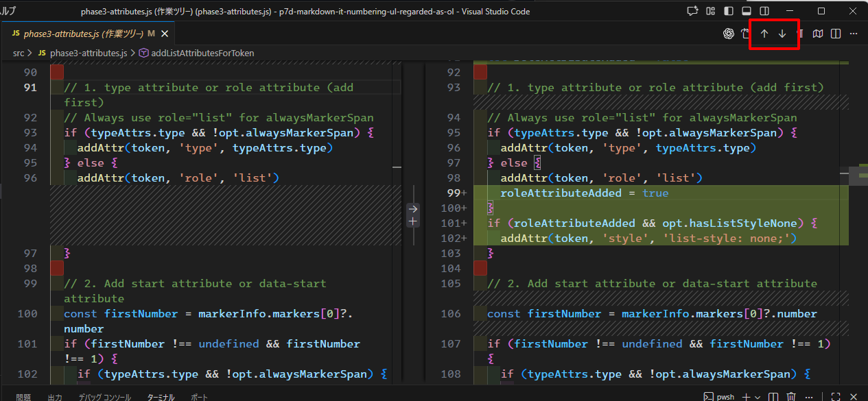
Task: Open the Copilot chat icon in title bar
Action: click(692, 12)
